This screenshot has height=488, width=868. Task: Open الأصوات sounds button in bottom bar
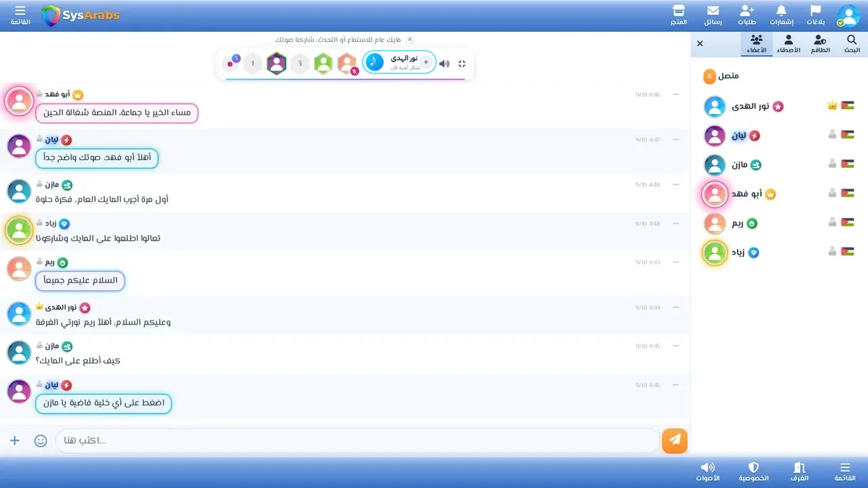707,472
